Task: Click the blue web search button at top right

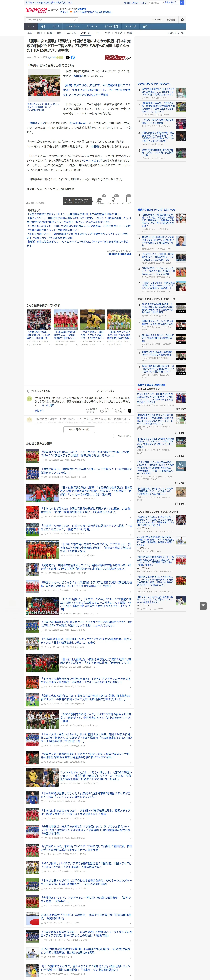Action: (182, 3)
